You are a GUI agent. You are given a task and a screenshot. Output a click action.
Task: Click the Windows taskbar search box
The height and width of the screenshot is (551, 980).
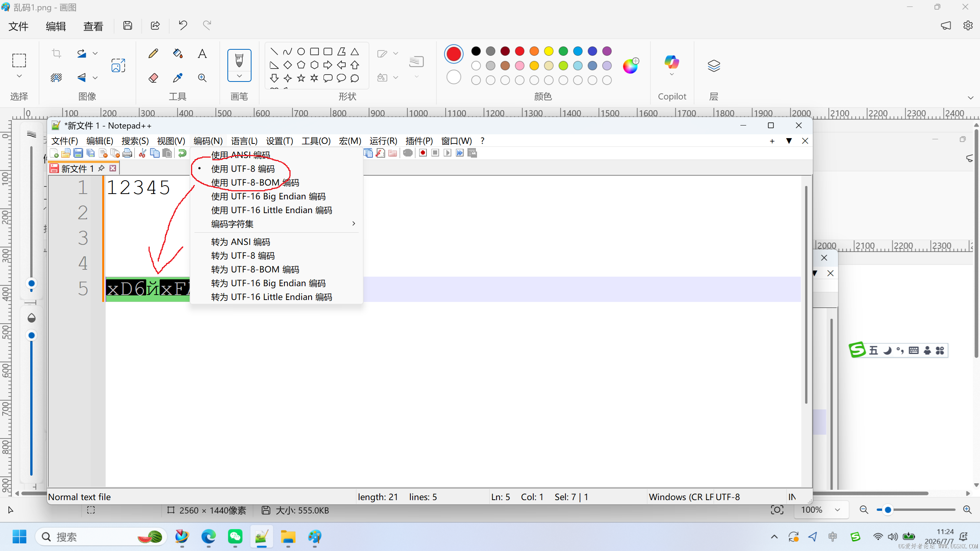tap(101, 537)
